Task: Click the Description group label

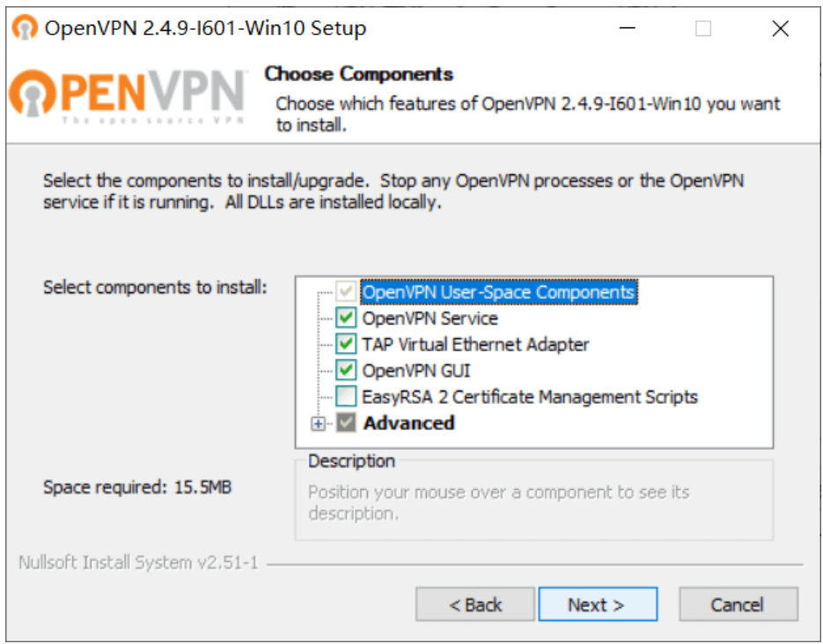Action: [352, 461]
